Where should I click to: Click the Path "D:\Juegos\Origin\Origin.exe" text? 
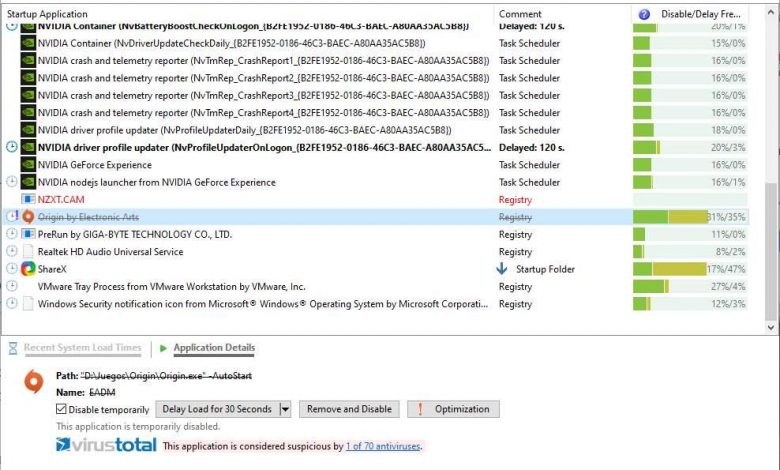(x=154, y=376)
